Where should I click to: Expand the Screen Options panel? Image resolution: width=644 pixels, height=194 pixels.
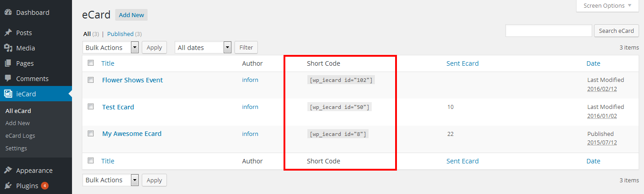(607, 6)
